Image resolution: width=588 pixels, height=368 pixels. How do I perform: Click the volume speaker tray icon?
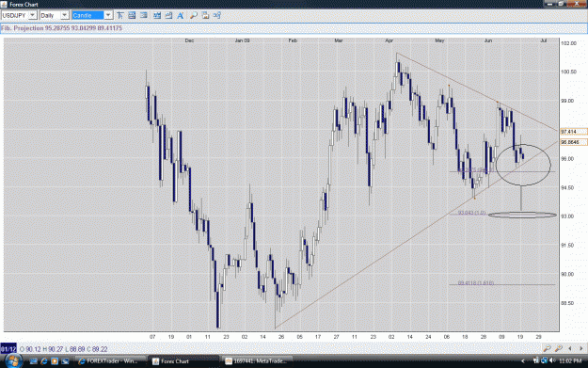pos(553,360)
